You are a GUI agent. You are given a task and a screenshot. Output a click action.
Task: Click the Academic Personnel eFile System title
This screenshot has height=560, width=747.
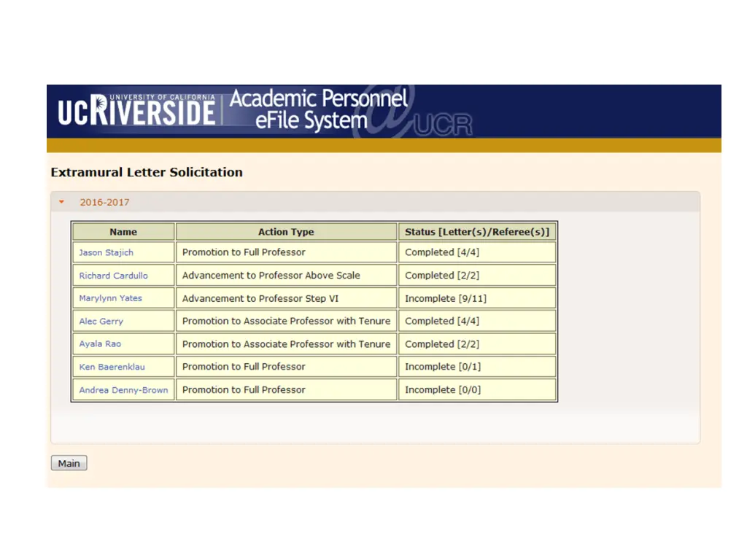pyautogui.click(x=318, y=109)
